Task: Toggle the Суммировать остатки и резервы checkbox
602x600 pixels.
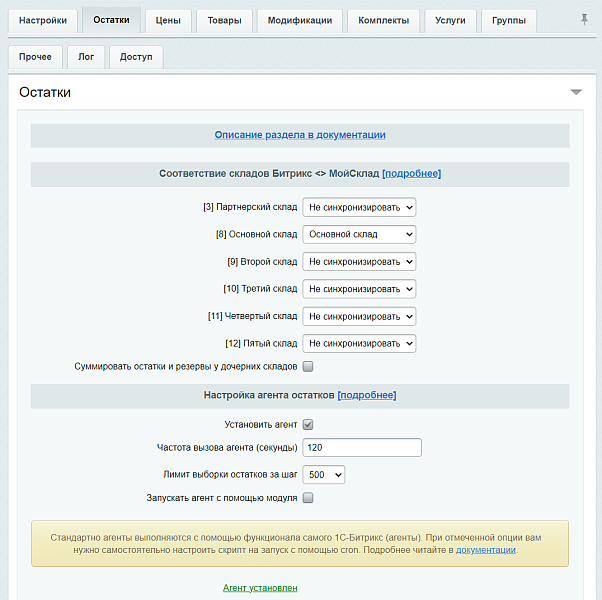Action: pos(308,367)
